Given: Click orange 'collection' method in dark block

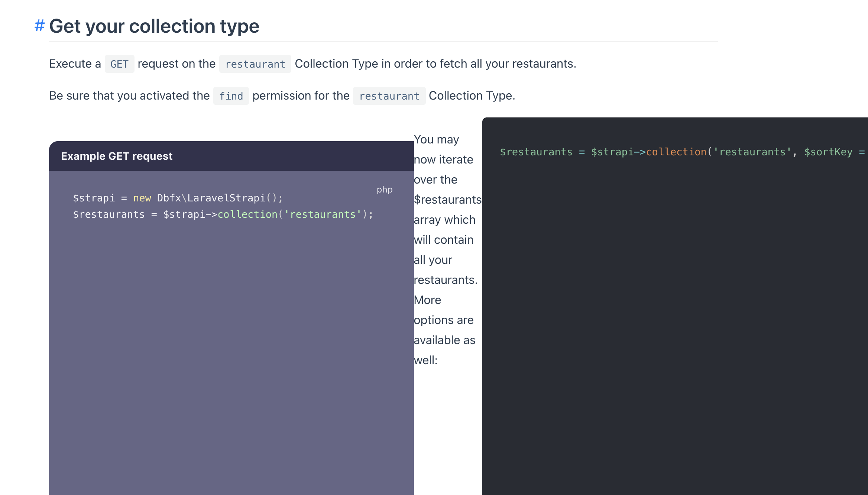Looking at the screenshot, I should tap(676, 152).
